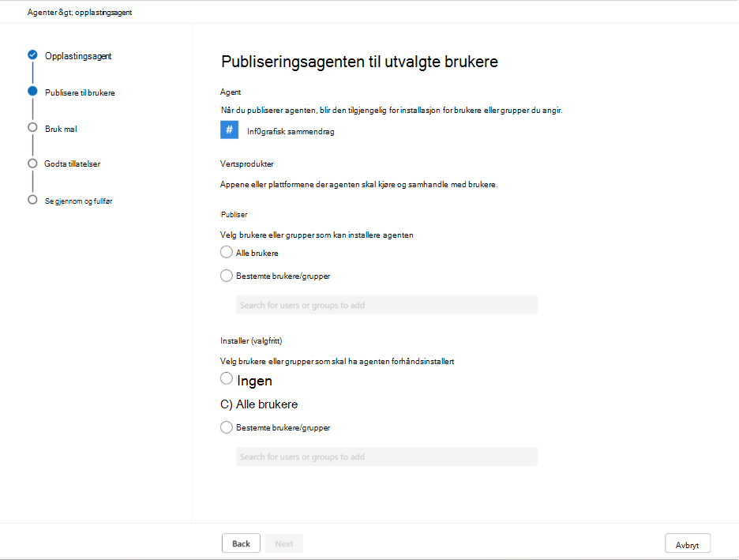Focus the user search field under Installer
Viewport: 739px width, 560px height.
pos(386,457)
